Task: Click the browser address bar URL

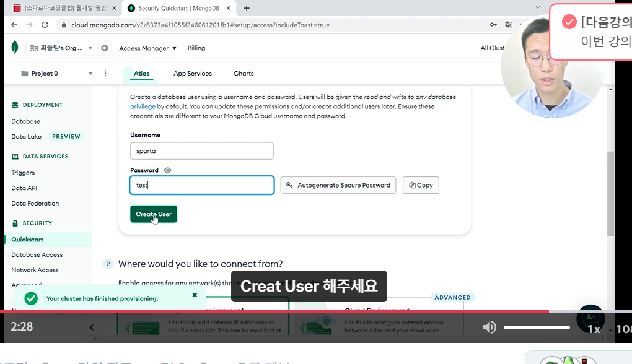Action: 200,25
